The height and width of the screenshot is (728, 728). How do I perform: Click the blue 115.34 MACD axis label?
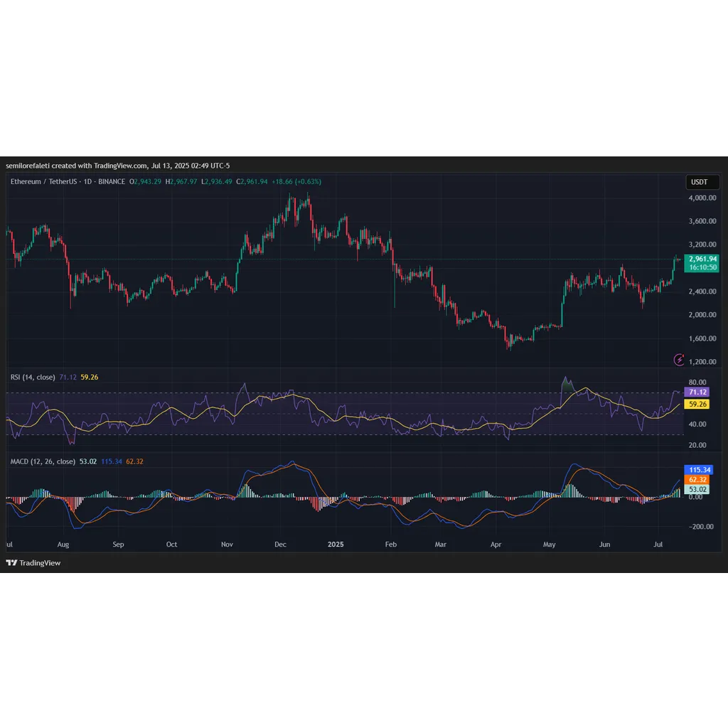pos(700,470)
